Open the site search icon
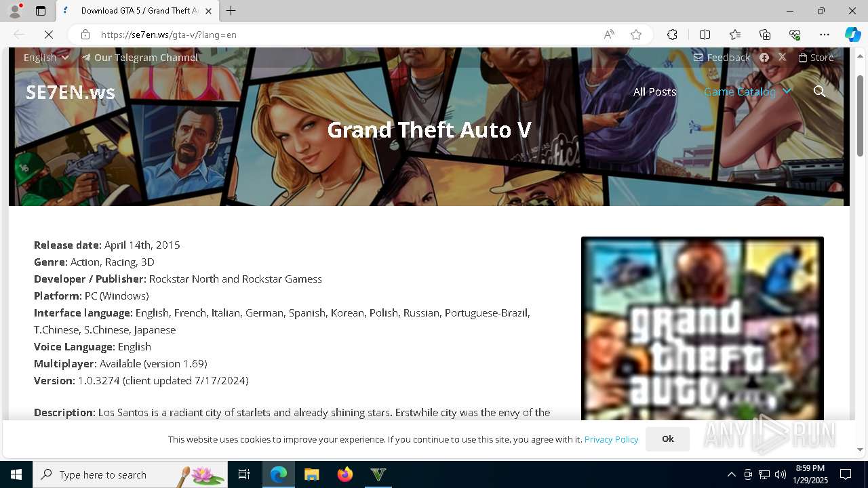Viewport: 868px width, 488px height. (819, 91)
